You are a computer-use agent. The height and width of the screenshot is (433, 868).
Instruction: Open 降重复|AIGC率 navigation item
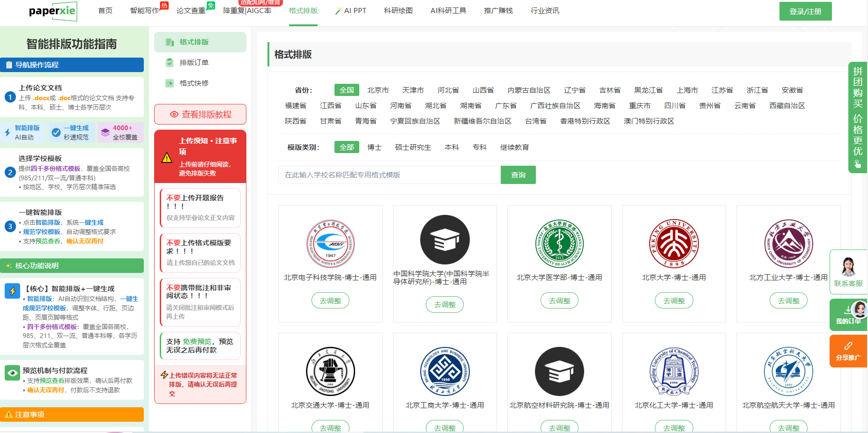pyautogui.click(x=247, y=11)
